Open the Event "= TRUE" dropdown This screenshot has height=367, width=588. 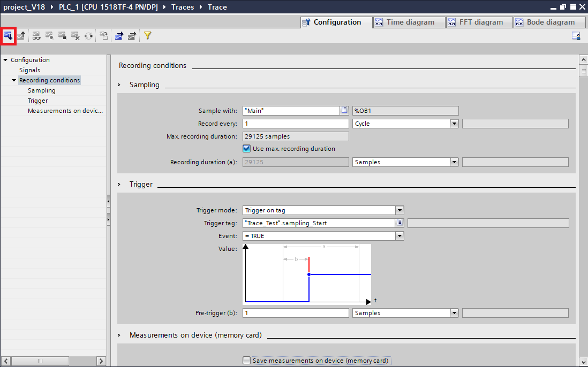[x=399, y=236]
